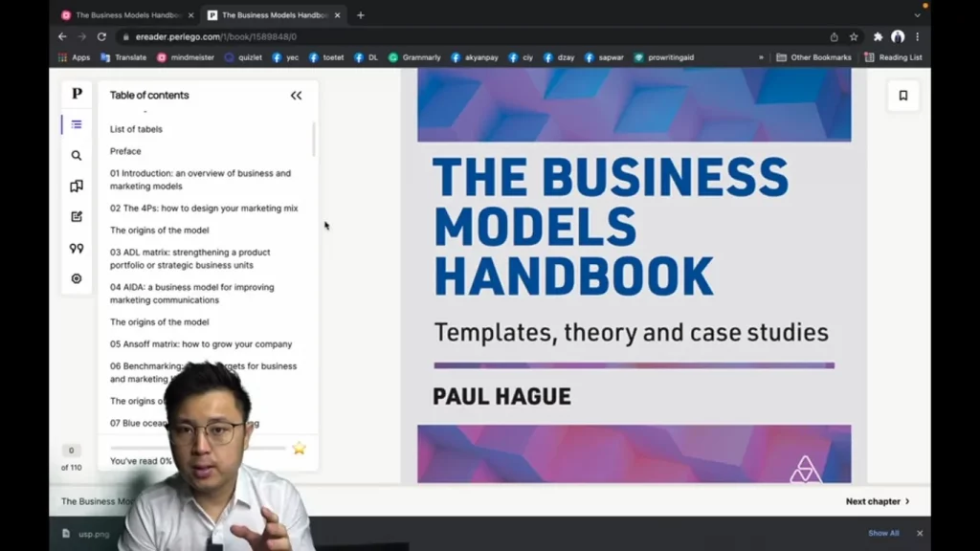Open the DL bookmark
This screenshot has height=551, width=980.
tap(366, 57)
